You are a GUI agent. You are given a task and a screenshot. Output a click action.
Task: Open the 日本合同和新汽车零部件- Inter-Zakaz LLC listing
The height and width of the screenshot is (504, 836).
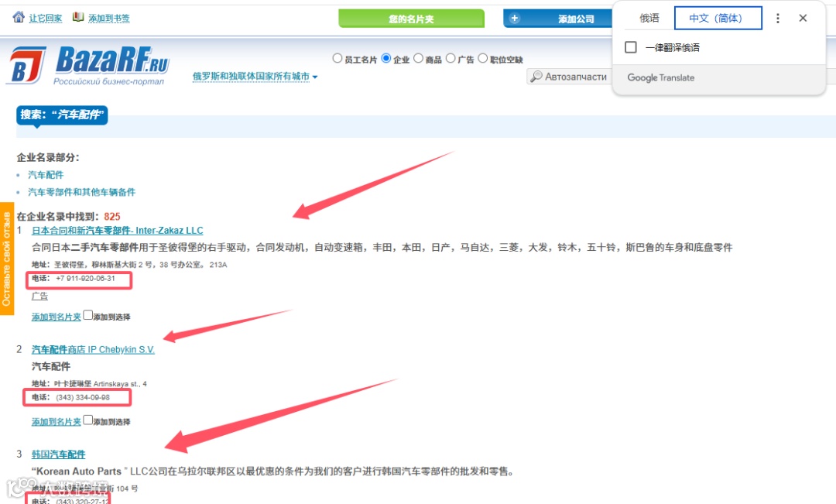(118, 231)
